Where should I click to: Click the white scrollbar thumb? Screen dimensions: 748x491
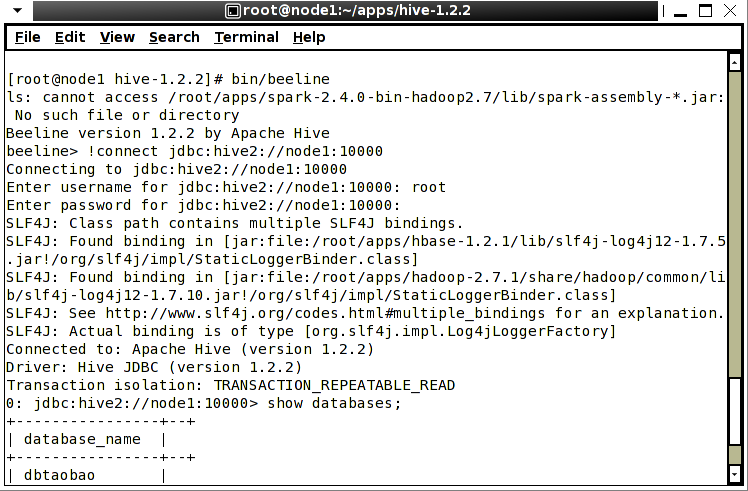coord(735,411)
